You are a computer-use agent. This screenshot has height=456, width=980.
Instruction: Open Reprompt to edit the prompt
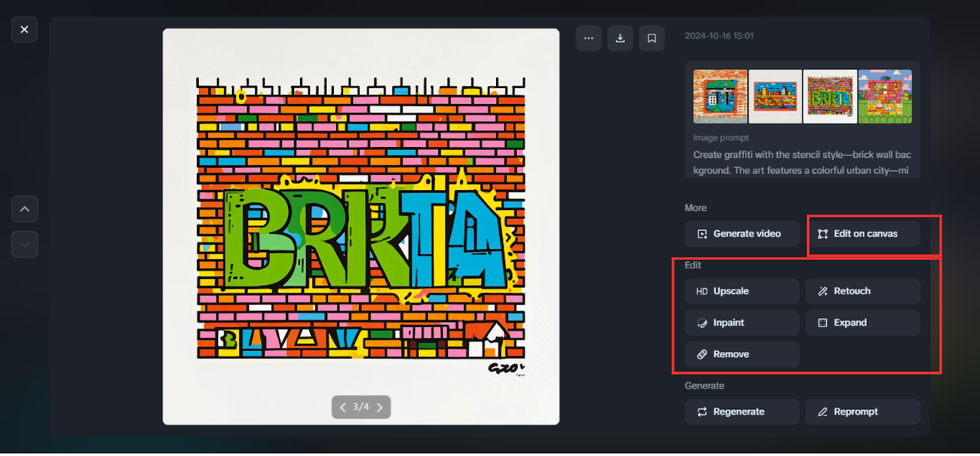pyautogui.click(x=862, y=412)
